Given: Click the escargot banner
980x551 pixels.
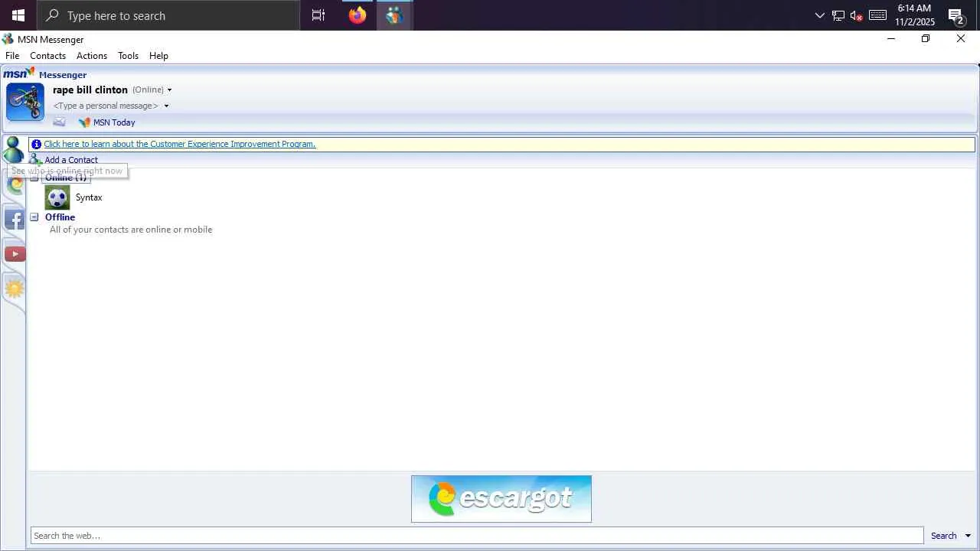Looking at the screenshot, I should [501, 499].
